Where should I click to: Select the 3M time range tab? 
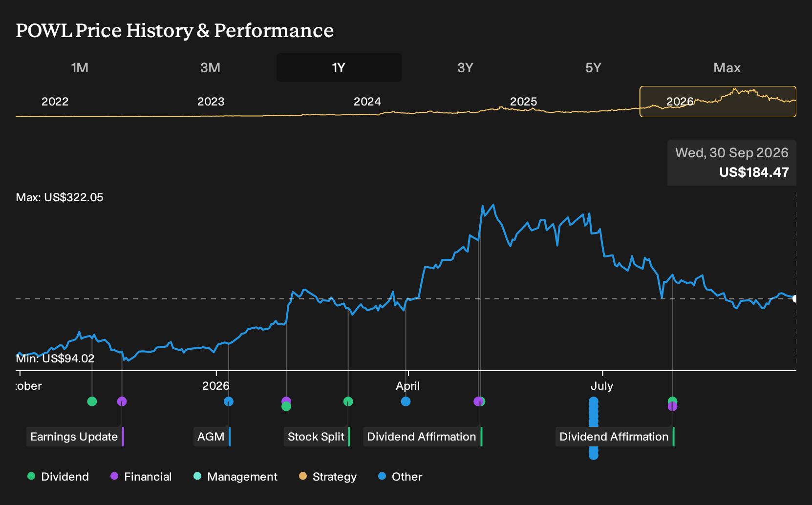pyautogui.click(x=210, y=67)
